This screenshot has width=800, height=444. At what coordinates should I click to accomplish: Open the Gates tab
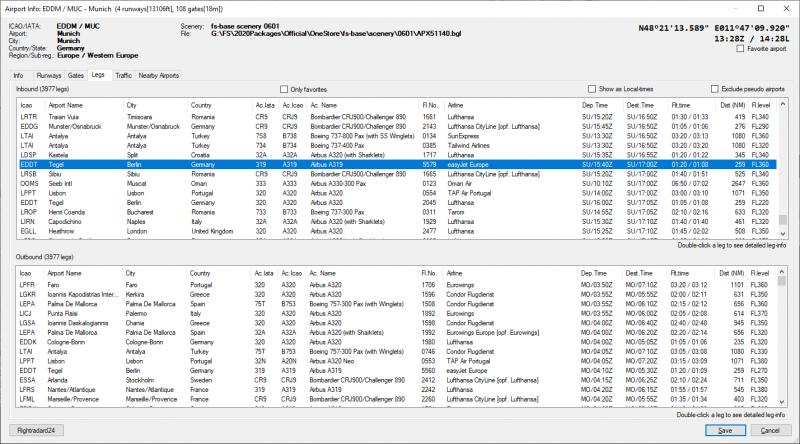75,75
